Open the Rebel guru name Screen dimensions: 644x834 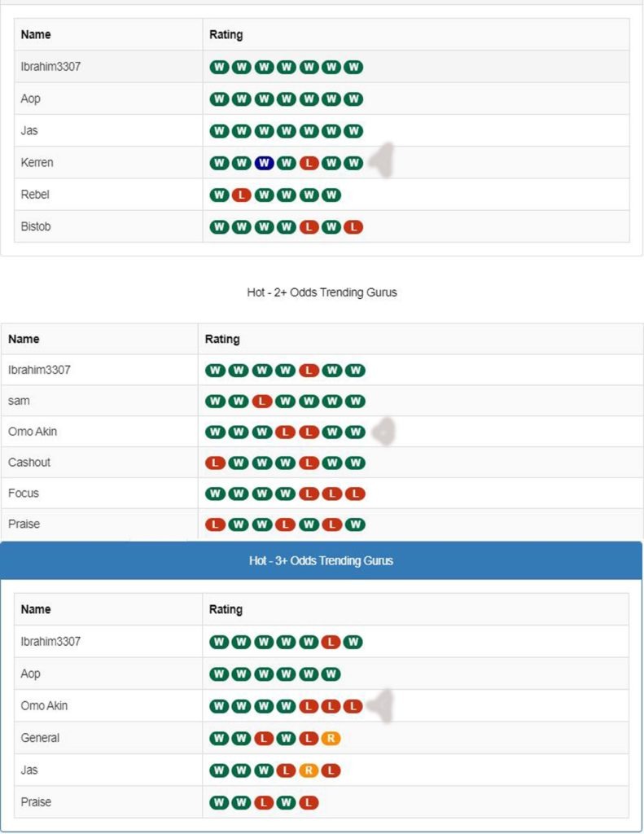coord(35,195)
